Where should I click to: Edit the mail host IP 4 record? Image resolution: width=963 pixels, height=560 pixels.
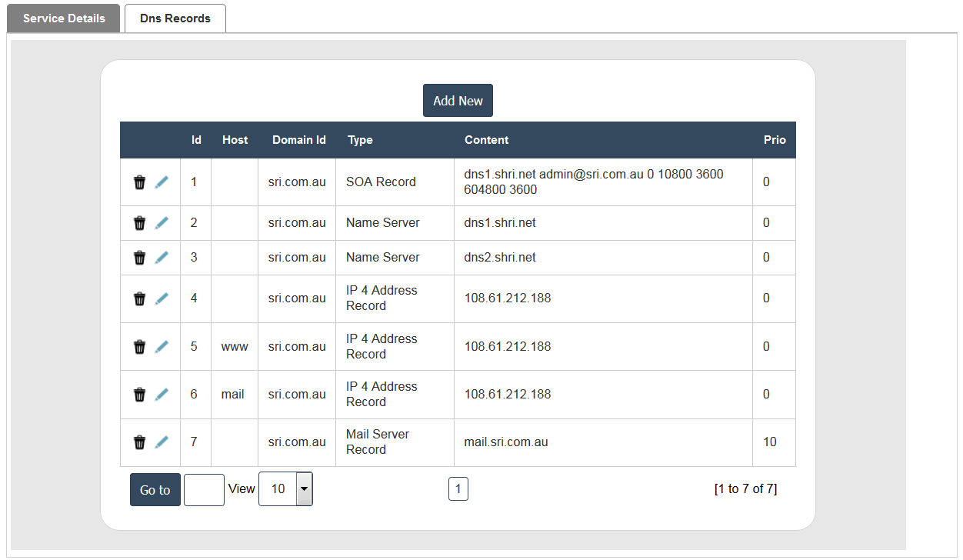click(162, 395)
